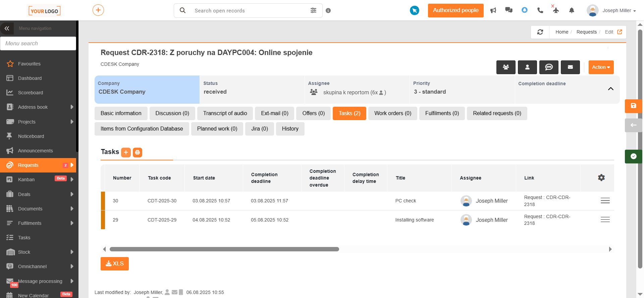Viewport: 644px width, 298px height.
Task: Open the tasks table settings gear
Action: (x=601, y=178)
